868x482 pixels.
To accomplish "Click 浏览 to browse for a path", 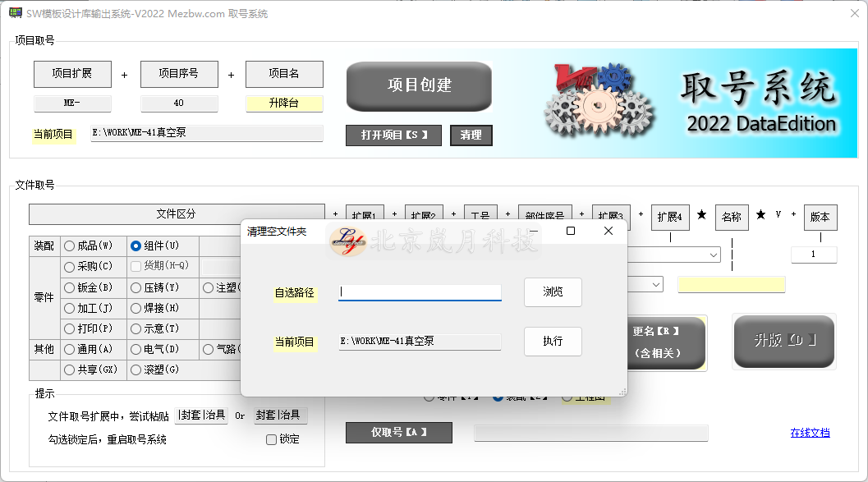I will coord(553,292).
